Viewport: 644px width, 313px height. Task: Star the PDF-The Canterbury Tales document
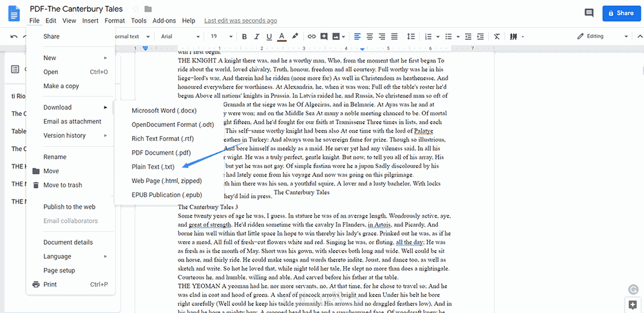point(137,9)
